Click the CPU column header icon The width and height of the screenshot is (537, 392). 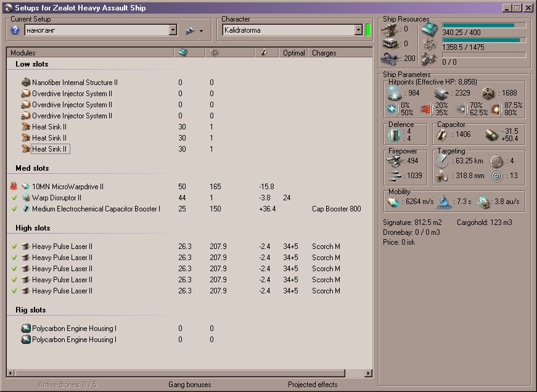[x=183, y=53]
